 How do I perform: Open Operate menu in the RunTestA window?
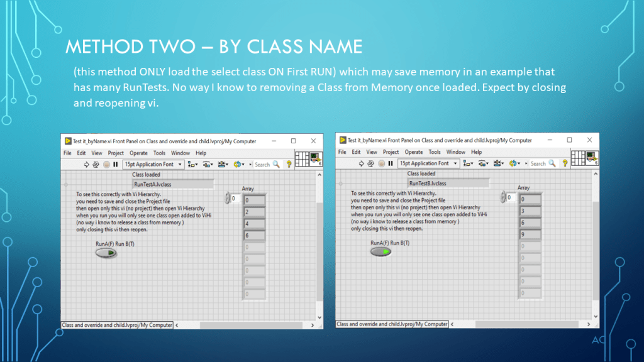point(138,153)
